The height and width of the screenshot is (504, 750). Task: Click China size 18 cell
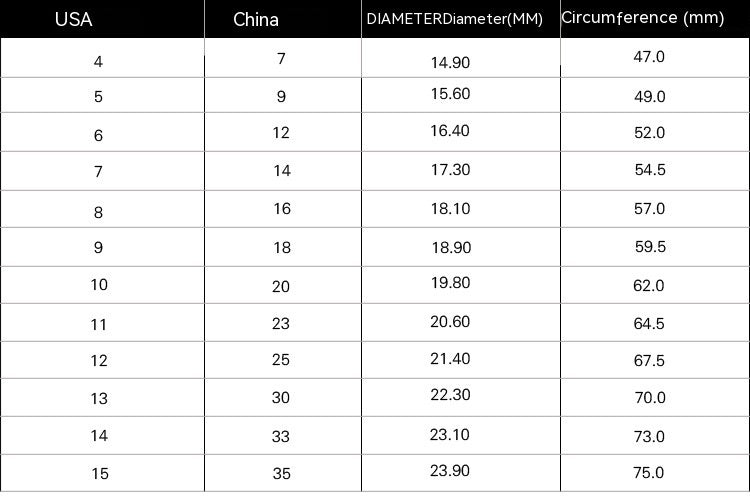tap(281, 247)
